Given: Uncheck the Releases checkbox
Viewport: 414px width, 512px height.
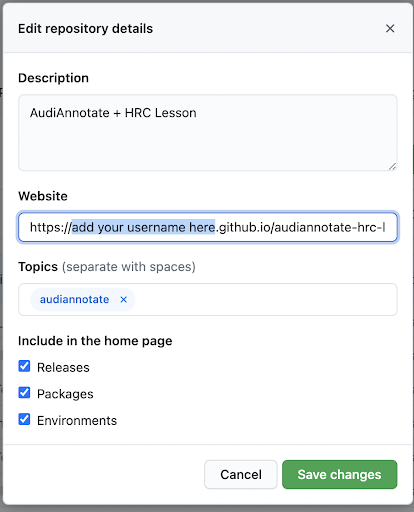Looking at the screenshot, I should coord(24,366).
